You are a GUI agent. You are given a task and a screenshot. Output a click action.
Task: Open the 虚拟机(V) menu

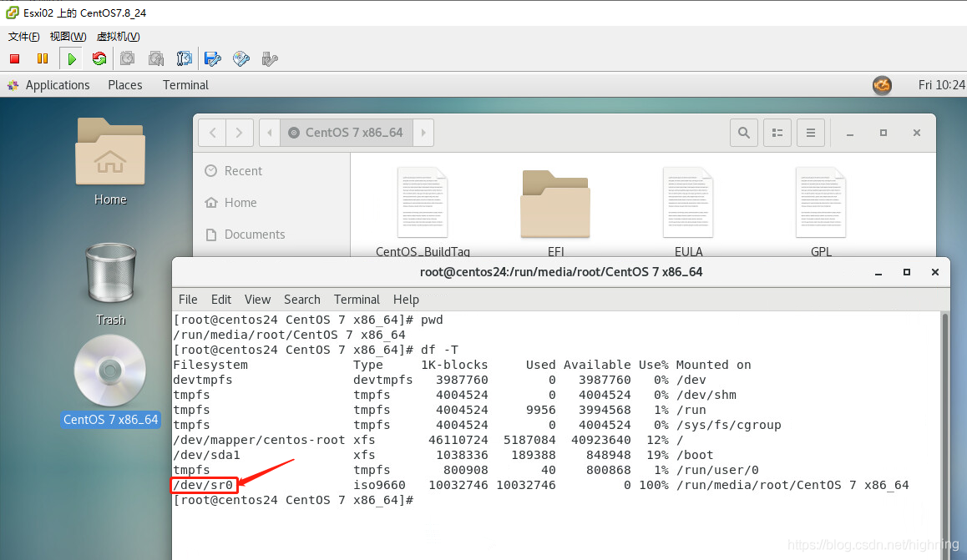(118, 37)
